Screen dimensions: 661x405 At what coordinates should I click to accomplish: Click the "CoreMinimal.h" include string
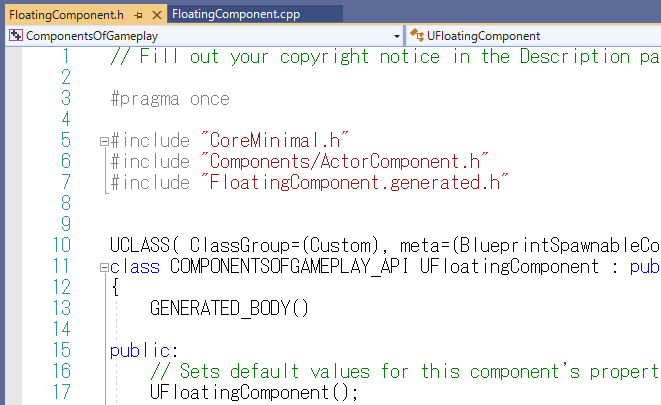pyautogui.click(x=275, y=140)
